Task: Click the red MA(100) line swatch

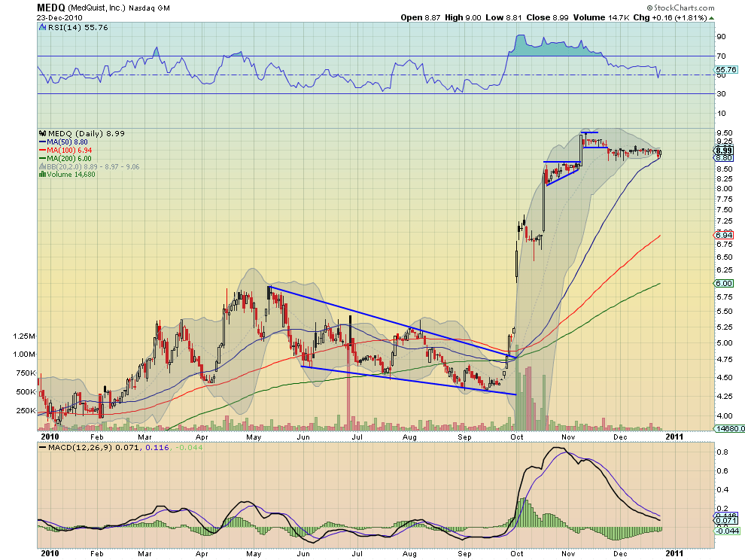Action: [x=42, y=151]
